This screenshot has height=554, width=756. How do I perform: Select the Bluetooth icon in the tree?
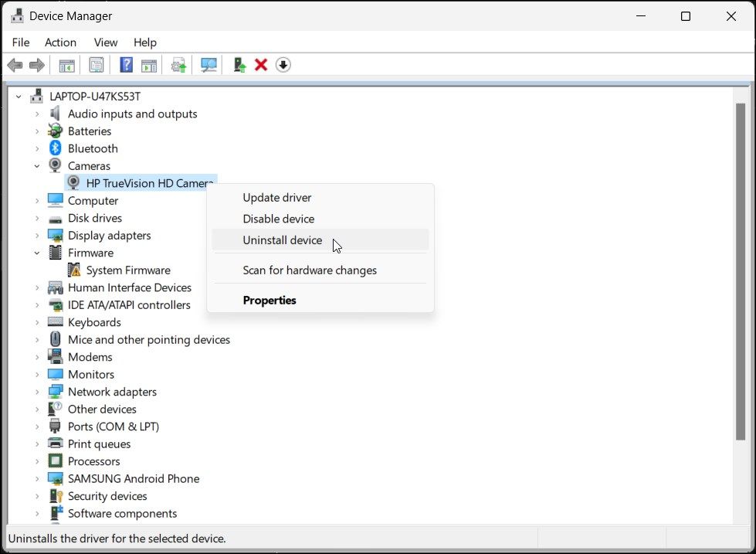(55, 148)
